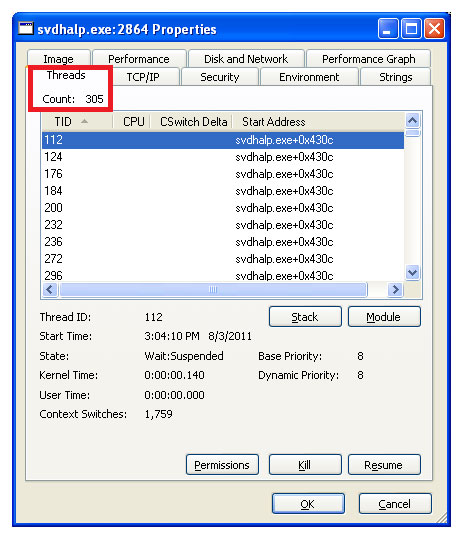Click the User Time value 0:00:00.000
This screenshot has width=464, height=540.
tap(174, 395)
